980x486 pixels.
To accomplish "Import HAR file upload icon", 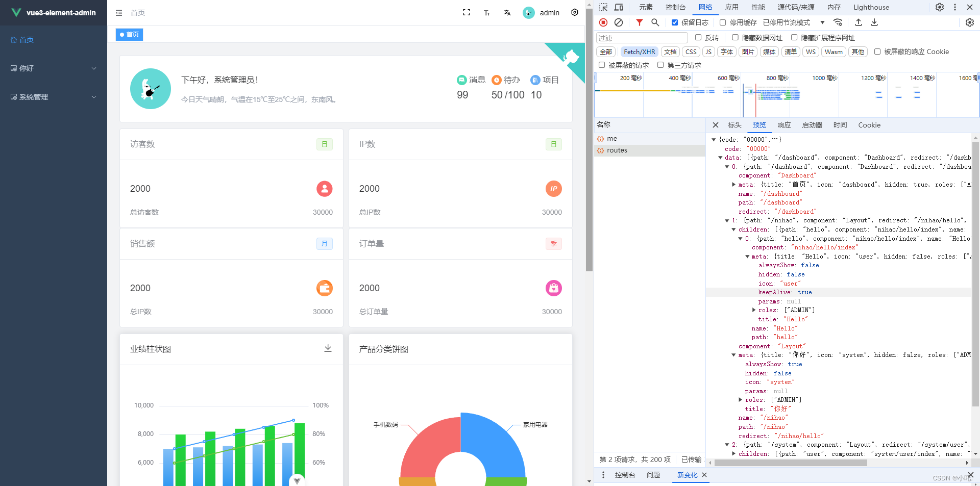I will click(859, 22).
